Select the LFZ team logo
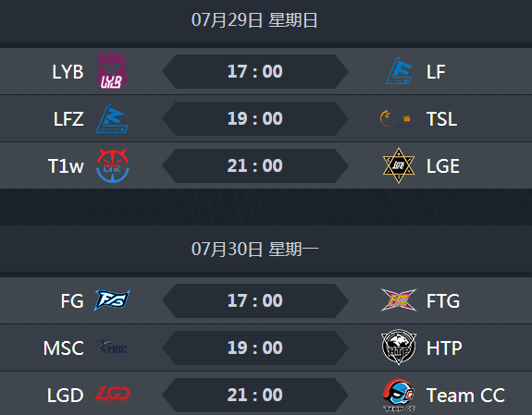This screenshot has height=415, width=532. [x=112, y=118]
